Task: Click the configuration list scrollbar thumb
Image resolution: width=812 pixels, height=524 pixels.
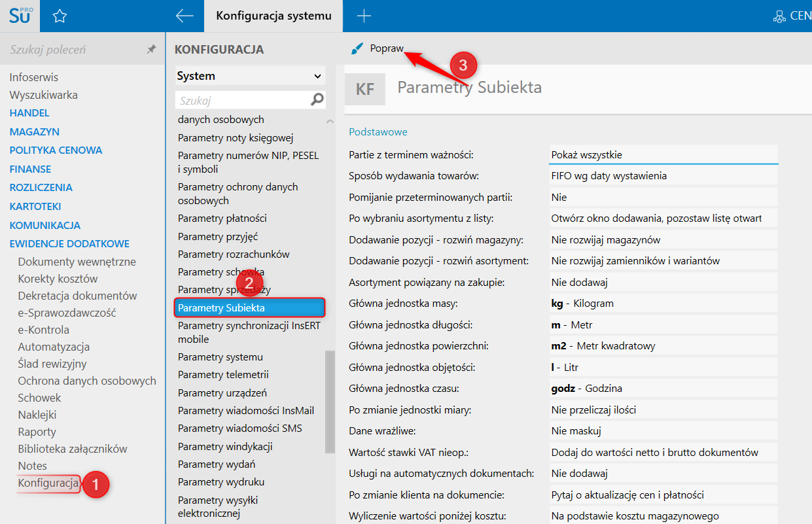Action: tap(330, 402)
